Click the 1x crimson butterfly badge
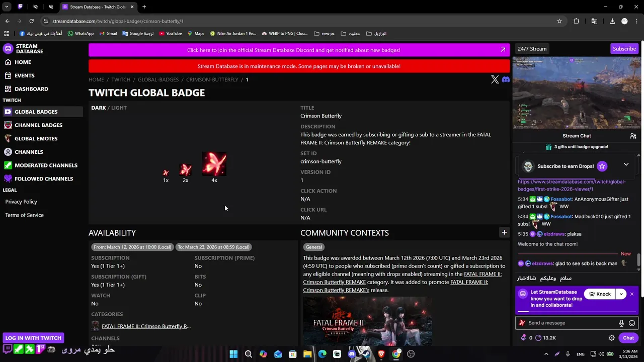The width and height of the screenshot is (644, 362). pos(166,172)
